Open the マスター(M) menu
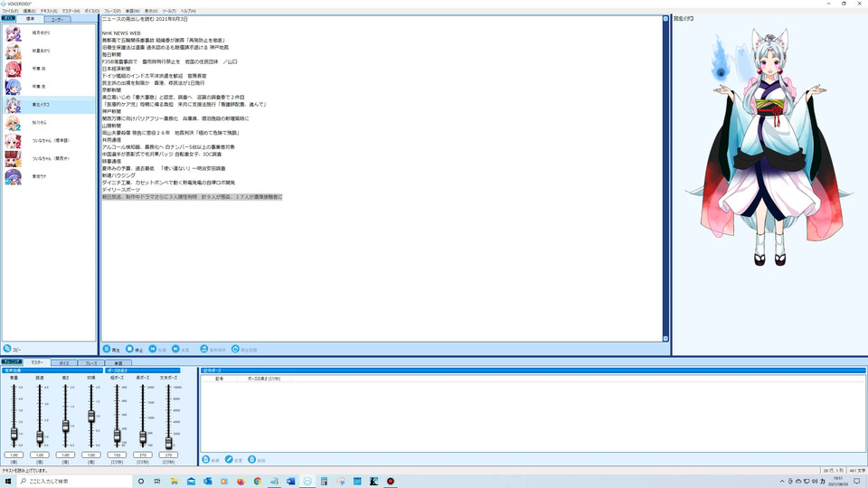The width and height of the screenshot is (868, 488). [71, 11]
